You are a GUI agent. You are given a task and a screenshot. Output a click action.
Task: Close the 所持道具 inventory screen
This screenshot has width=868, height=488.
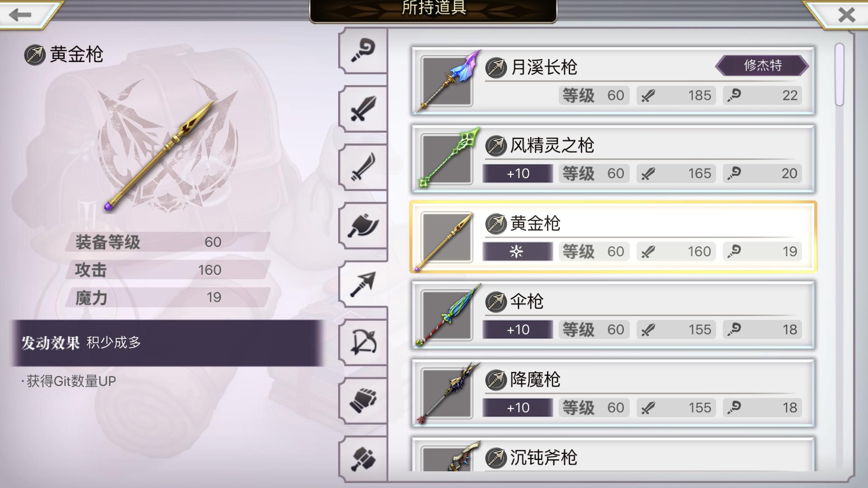coord(845,14)
